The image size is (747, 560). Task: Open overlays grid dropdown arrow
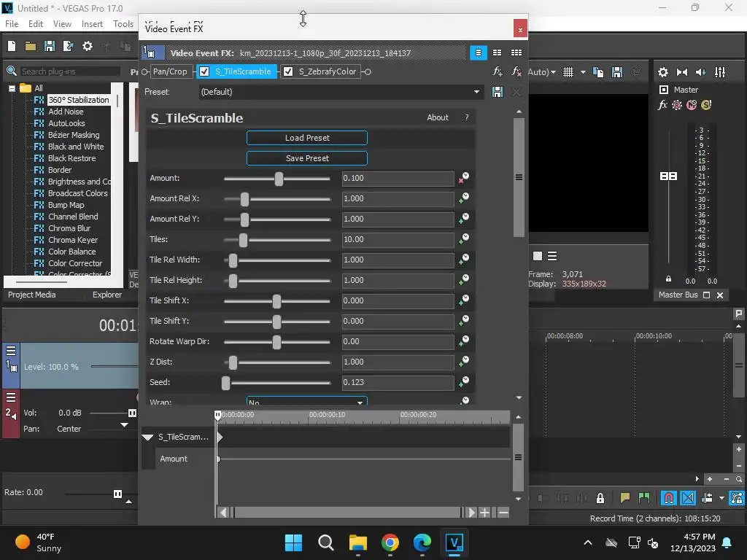583,72
